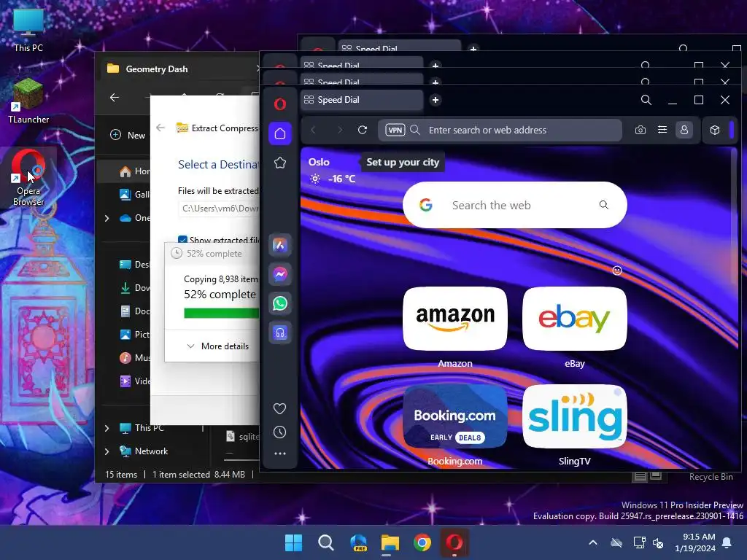This screenshot has height=560, width=747.
Task: Click the extraction destination path field
Action: [219, 209]
